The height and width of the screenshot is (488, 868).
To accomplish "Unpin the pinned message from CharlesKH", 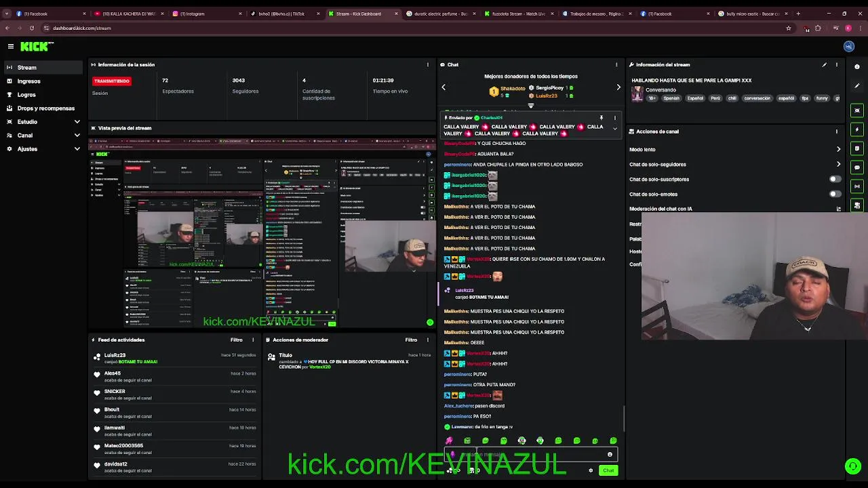I will pos(601,118).
